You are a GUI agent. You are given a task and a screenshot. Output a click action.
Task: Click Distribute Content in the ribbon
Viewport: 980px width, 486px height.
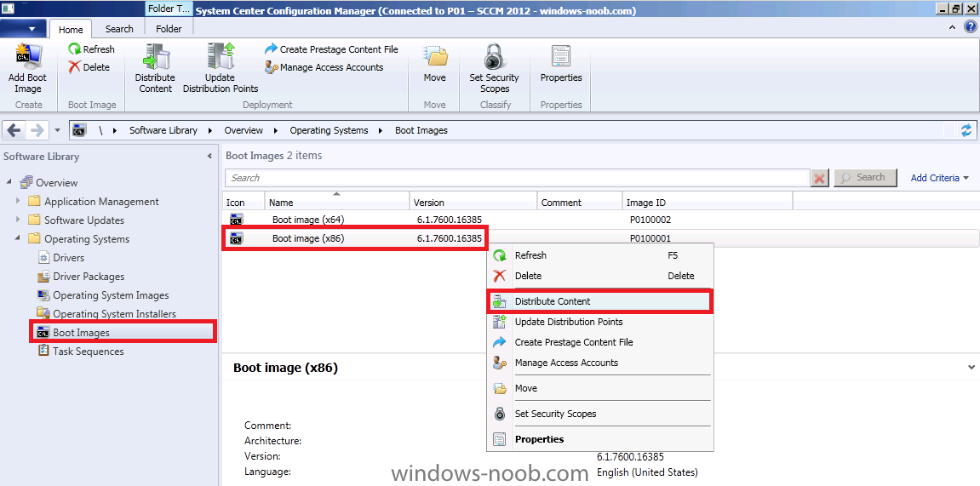click(x=155, y=67)
